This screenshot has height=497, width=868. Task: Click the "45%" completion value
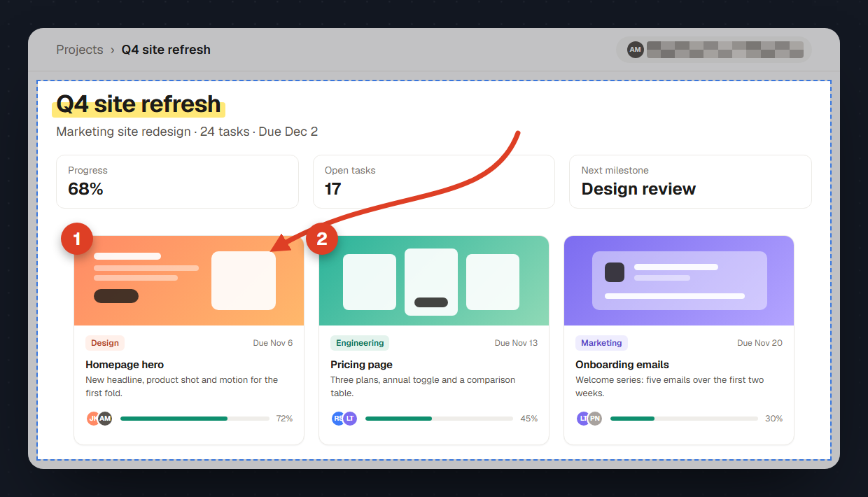(529, 419)
